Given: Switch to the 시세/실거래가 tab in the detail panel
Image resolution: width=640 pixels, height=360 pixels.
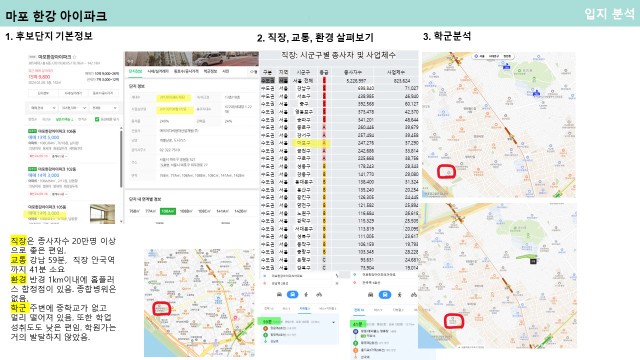Looking at the screenshot, I should [x=158, y=71].
